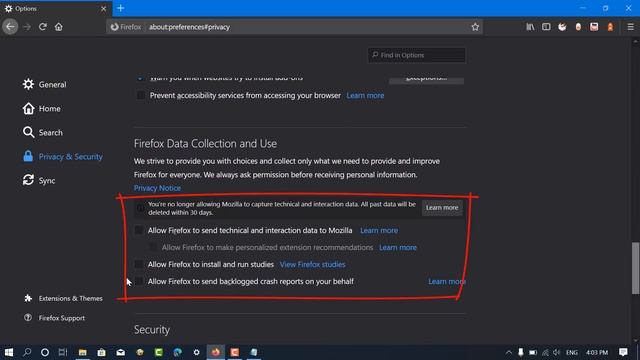The image size is (640, 360).
Task: Click the forward navigation arrow
Action: pos(27,27)
